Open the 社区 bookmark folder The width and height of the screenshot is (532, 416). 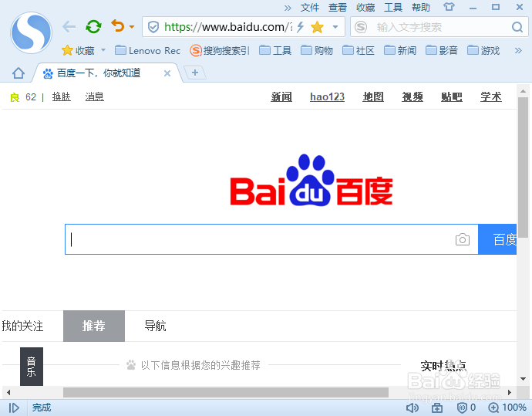359,51
